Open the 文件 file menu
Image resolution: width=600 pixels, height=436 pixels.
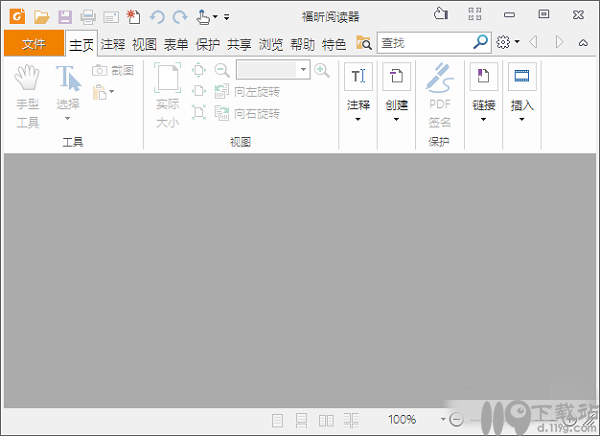pos(34,43)
